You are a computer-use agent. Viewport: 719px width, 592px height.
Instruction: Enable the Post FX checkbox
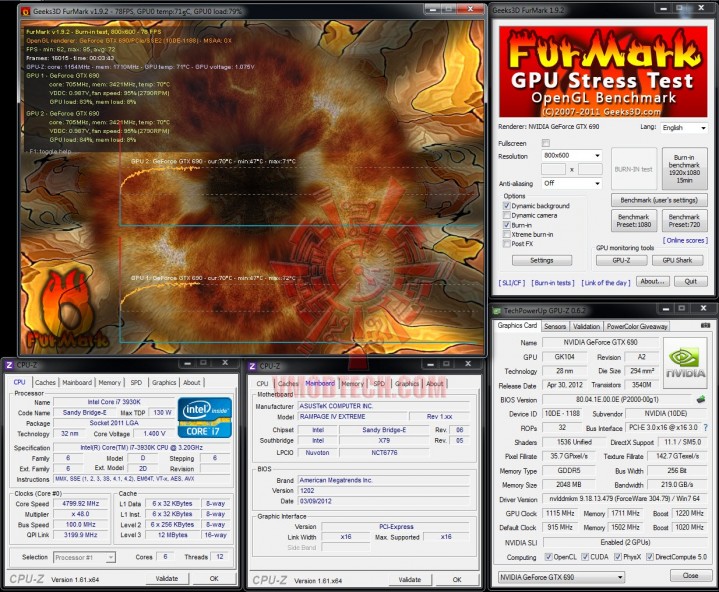click(507, 243)
